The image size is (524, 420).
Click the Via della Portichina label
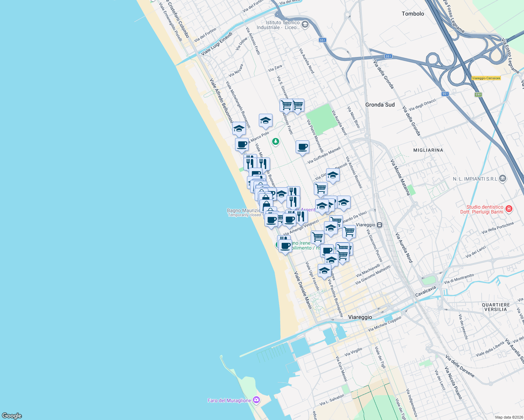[x=498, y=228]
